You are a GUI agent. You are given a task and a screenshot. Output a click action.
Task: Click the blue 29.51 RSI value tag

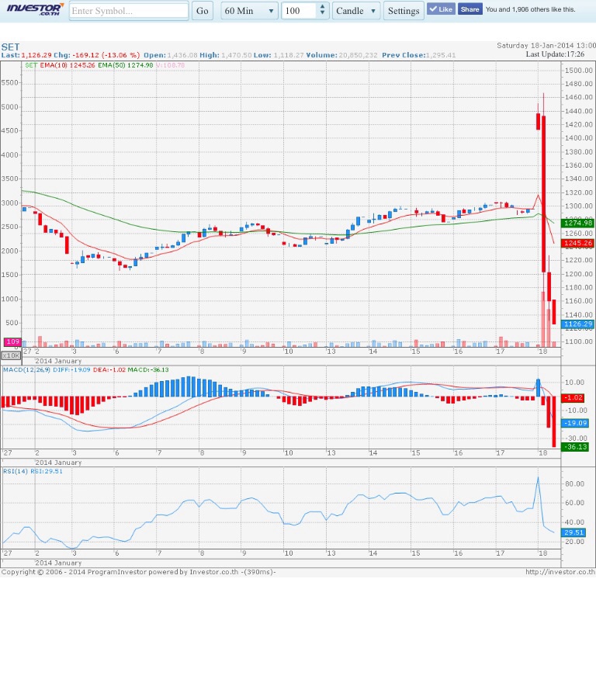pos(573,532)
